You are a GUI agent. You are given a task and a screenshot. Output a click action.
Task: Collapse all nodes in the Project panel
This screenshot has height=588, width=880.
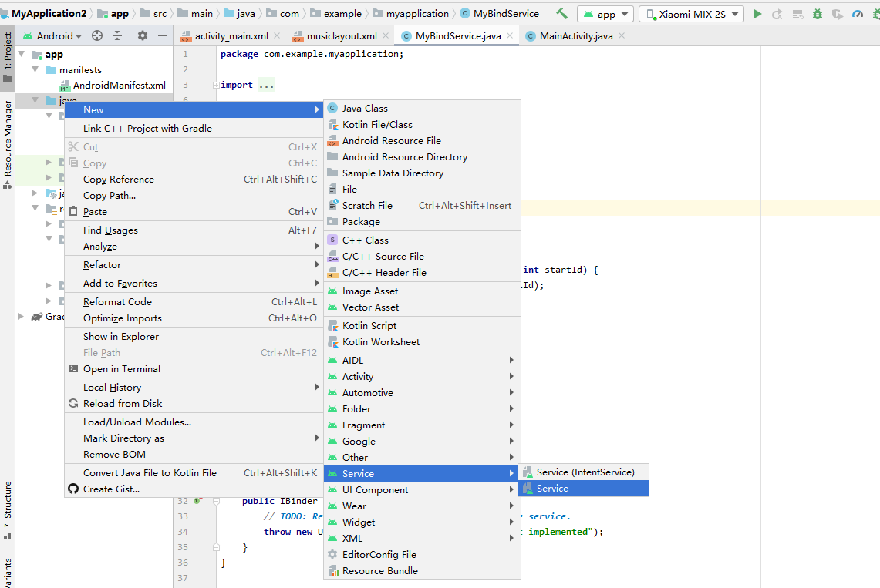coord(117,36)
